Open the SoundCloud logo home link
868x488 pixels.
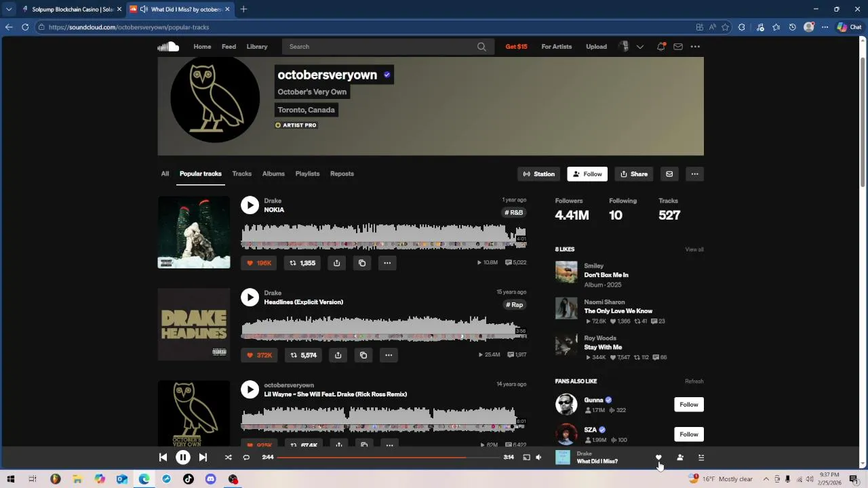pyautogui.click(x=168, y=47)
